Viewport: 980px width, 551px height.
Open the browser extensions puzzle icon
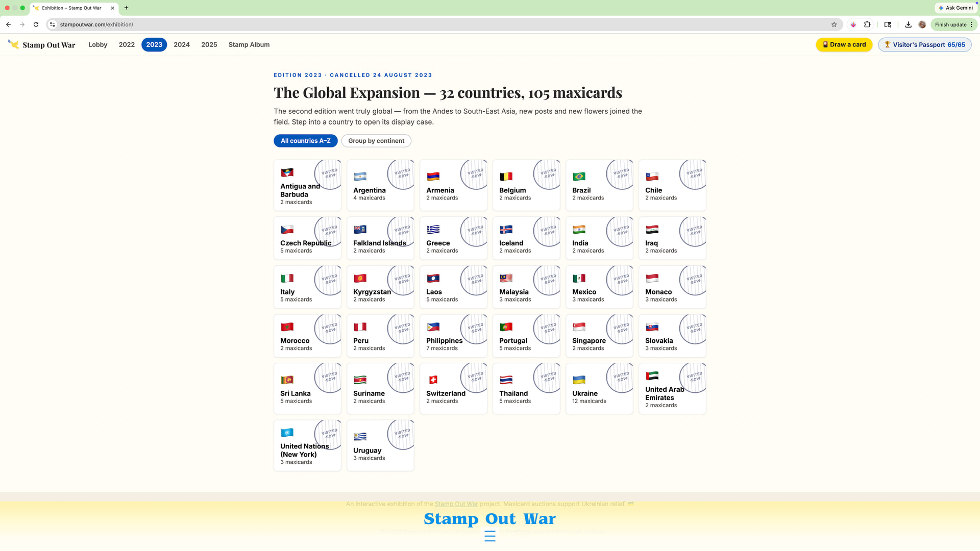pyautogui.click(x=867, y=24)
